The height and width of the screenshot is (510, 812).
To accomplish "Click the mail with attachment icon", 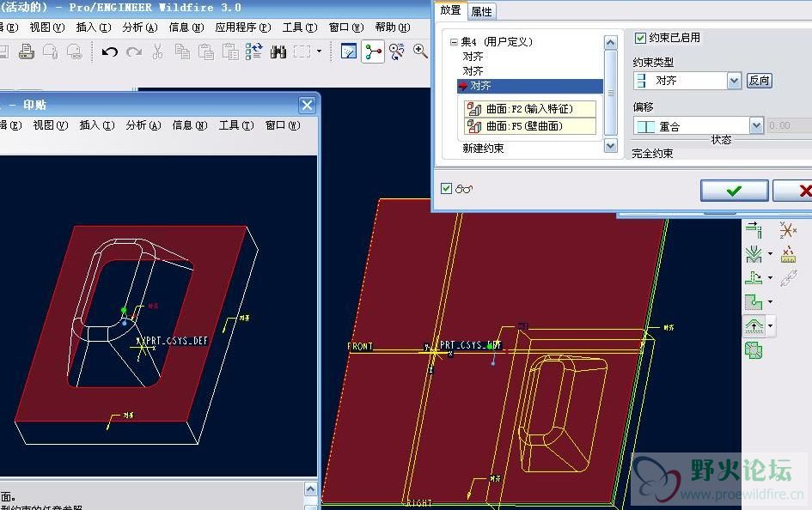I will click(51, 52).
